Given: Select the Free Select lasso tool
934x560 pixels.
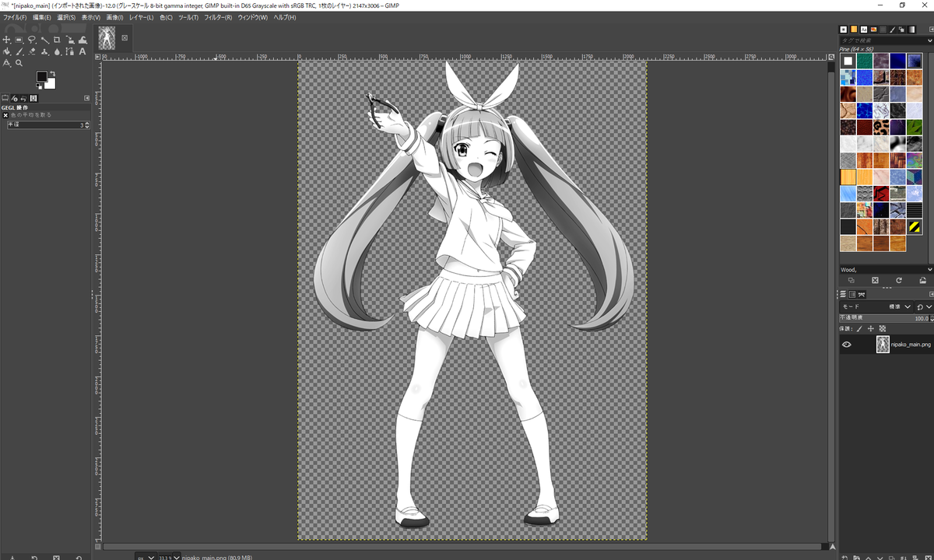Looking at the screenshot, I should 31,40.
